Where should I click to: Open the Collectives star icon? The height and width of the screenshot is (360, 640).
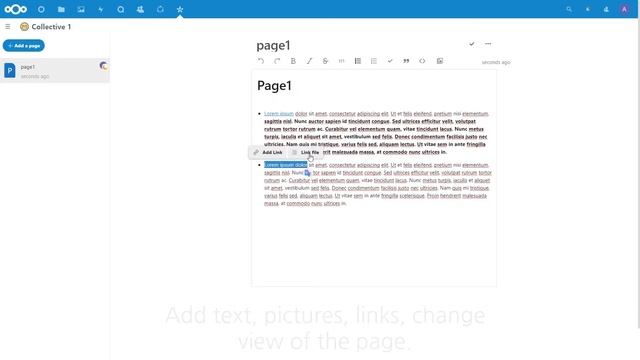(180, 9)
